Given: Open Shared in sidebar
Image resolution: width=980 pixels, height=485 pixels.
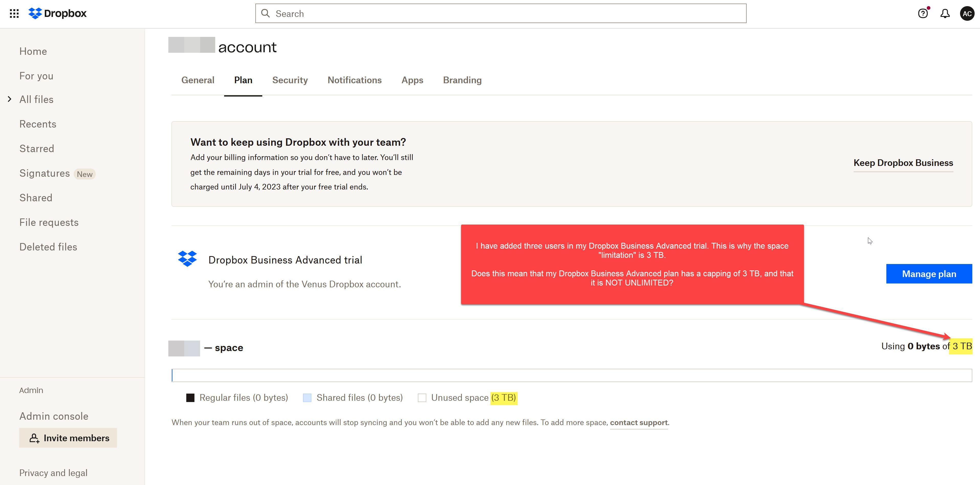Looking at the screenshot, I should click(x=36, y=198).
